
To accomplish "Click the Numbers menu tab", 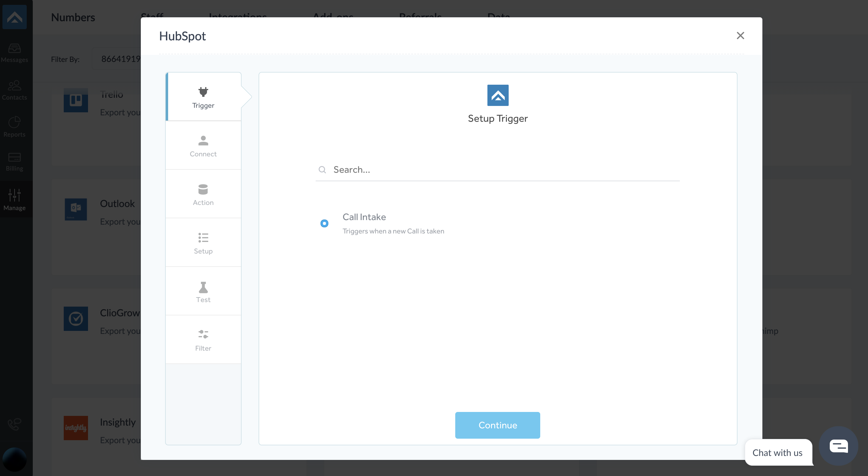I will coord(73,17).
